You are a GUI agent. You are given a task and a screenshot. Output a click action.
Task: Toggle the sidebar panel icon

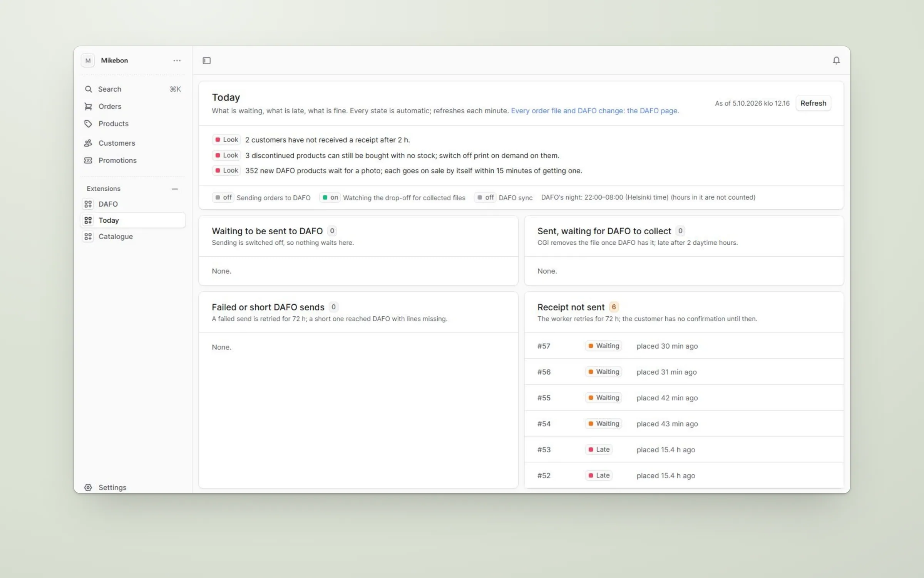click(207, 60)
